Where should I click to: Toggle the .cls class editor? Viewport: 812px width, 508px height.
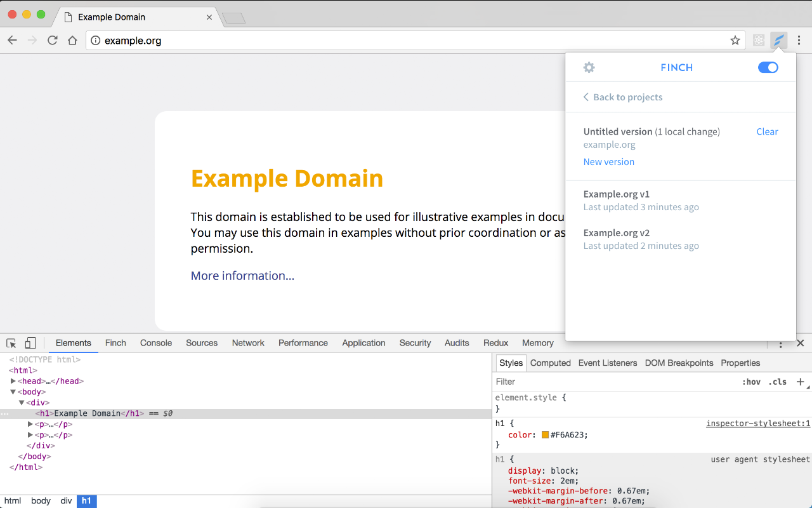[x=777, y=382]
